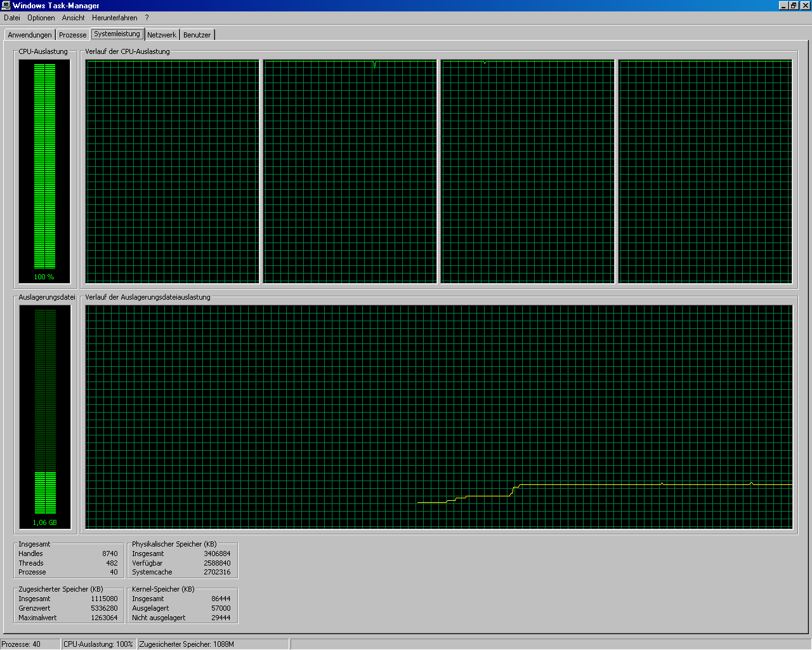The height and width of the screenshot is (650, 812).
Task: Click the fourth CPU history graph
Action: pyautogui.click(x=705, y=171)
